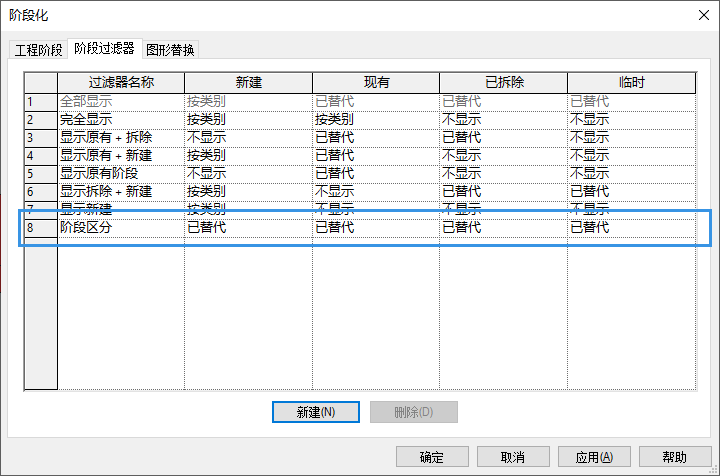Select the 阶段过滤器 tab
The height and width of the screenshot is (476, 720).
[105, 48]
